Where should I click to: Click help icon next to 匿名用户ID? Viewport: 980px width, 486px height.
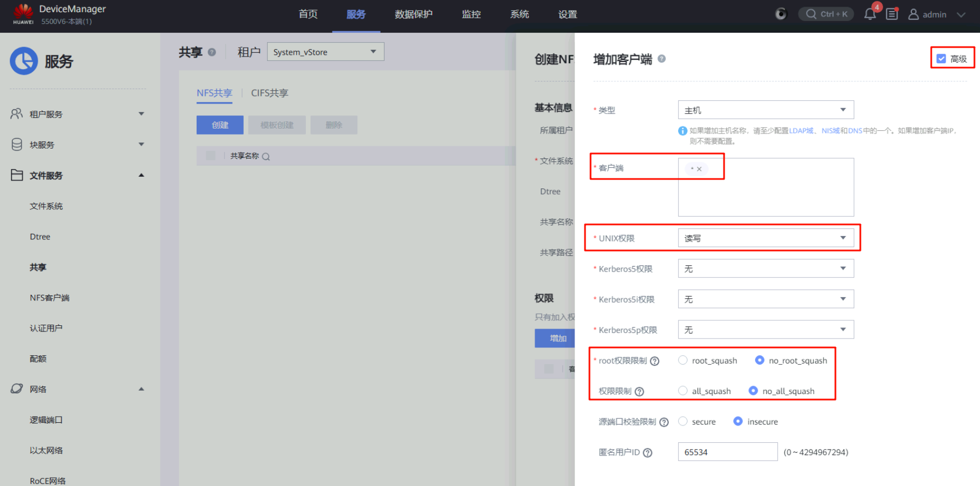648,453
